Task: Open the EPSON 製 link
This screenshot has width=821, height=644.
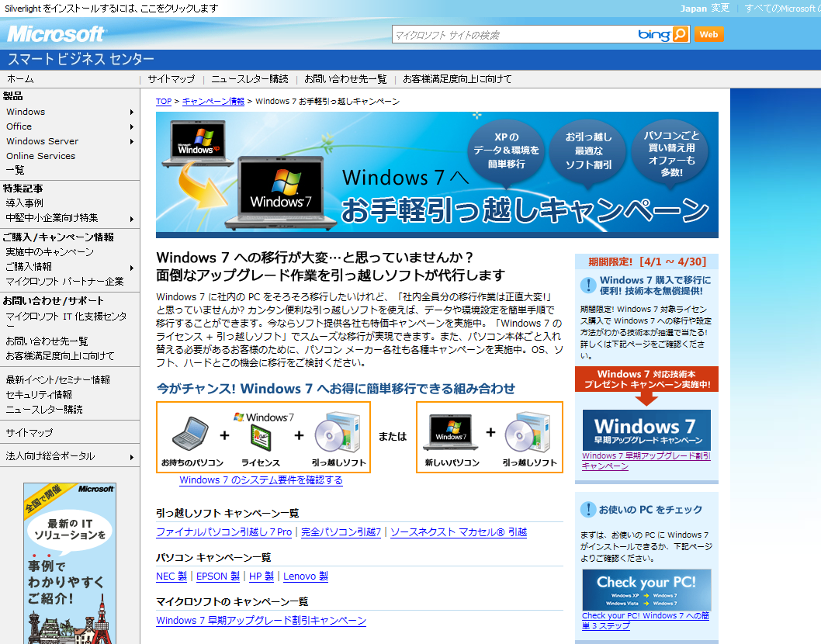Action: coord(218,576)
